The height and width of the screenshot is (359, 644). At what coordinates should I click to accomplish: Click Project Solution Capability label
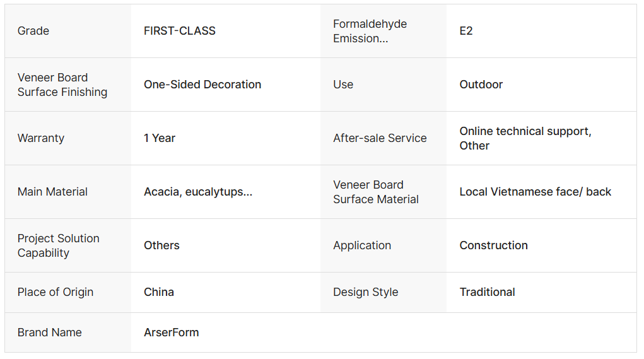point(58,245)
